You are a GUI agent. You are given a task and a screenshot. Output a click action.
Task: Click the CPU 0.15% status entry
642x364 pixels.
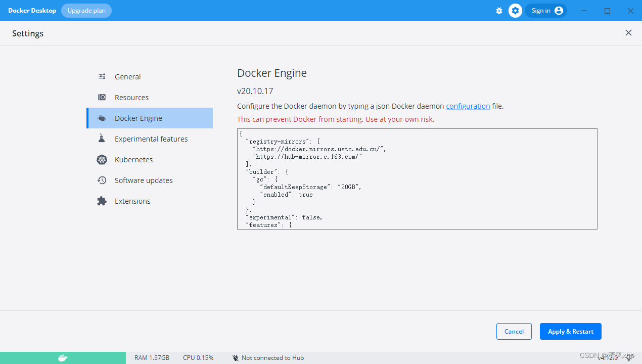pyautogui.click(x=198, y=358)
